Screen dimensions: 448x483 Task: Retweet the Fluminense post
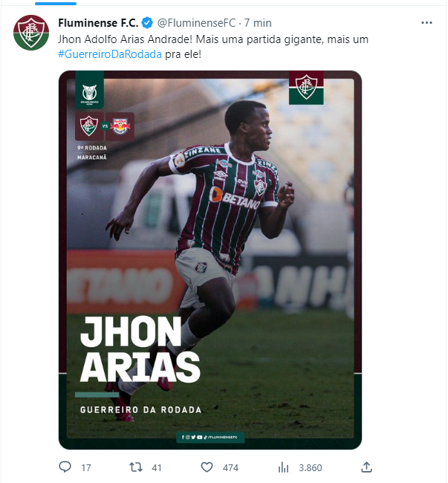click(x=136, y=467)
